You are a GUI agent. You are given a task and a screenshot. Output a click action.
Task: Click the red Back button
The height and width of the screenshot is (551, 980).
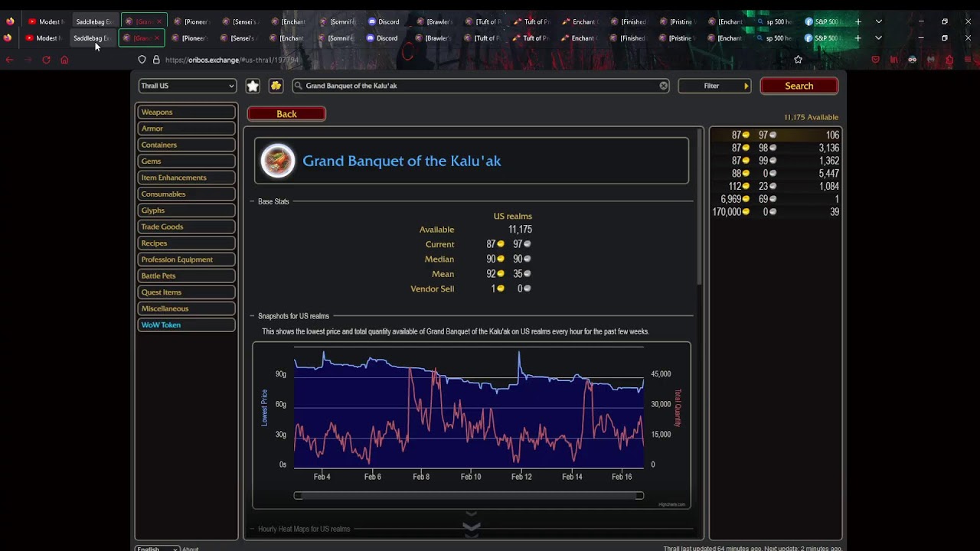click(x=286, y=114)
